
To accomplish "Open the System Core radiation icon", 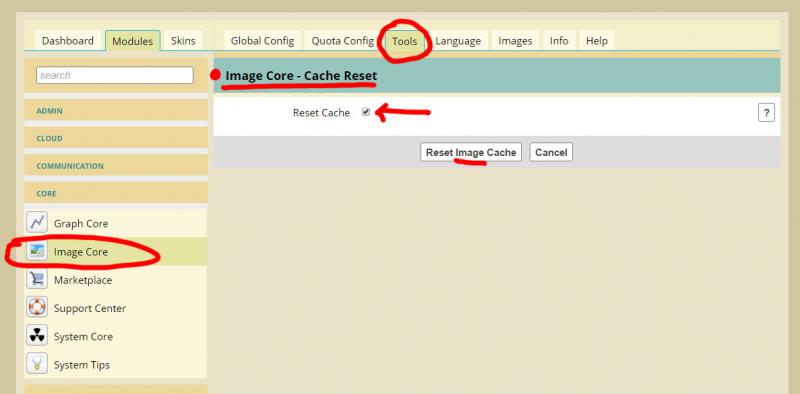I will [37, 335].
